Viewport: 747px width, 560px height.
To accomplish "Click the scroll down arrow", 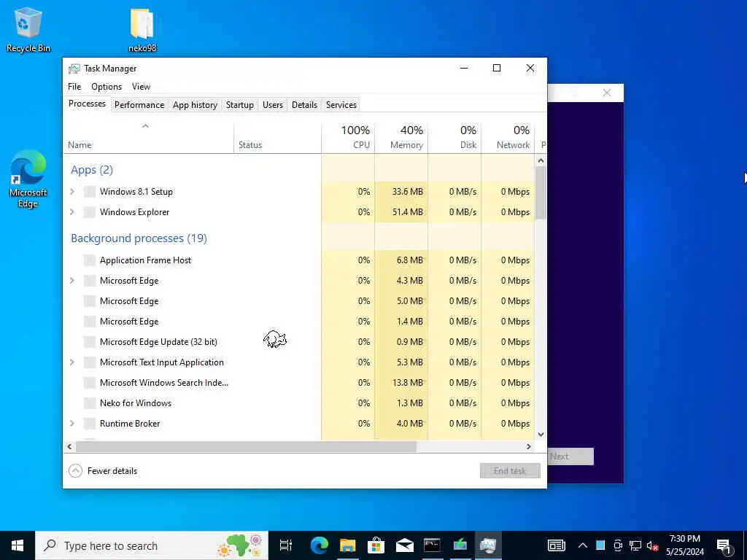I will (x=541, y=435).
